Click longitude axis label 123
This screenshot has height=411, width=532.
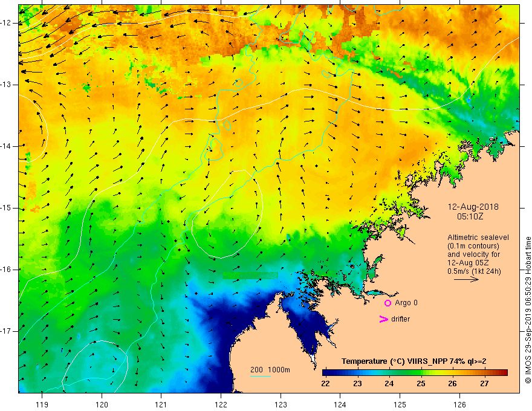281,404
